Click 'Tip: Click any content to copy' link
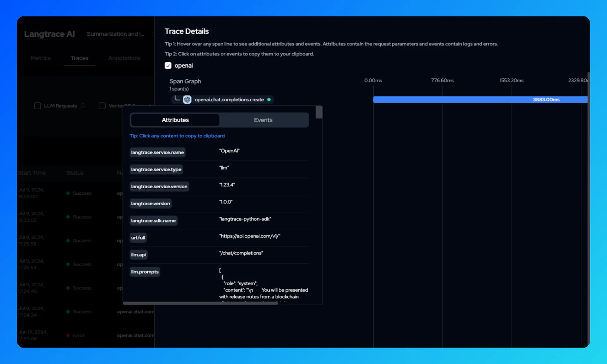 pyautogui.click(x=177, y=136)
